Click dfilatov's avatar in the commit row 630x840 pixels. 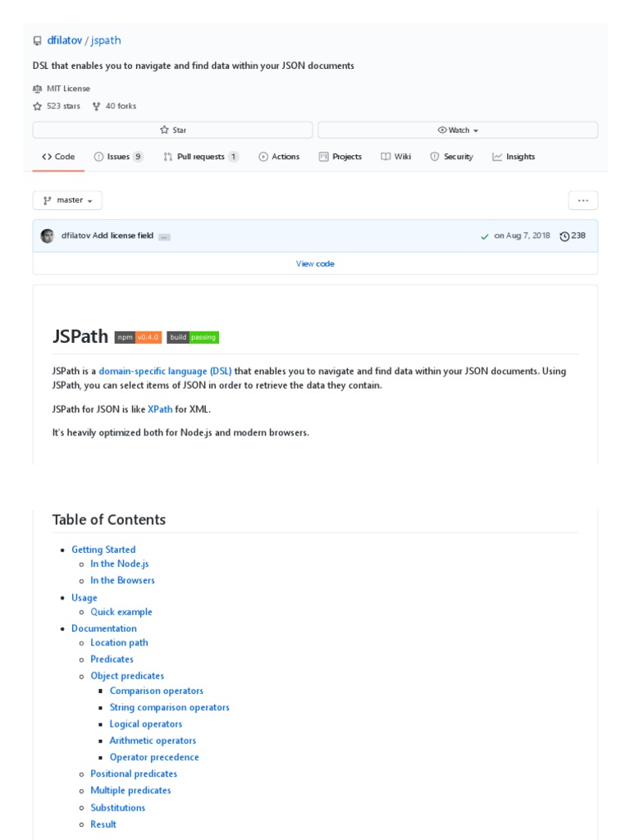pyautogui.click(x=48, y=236)
